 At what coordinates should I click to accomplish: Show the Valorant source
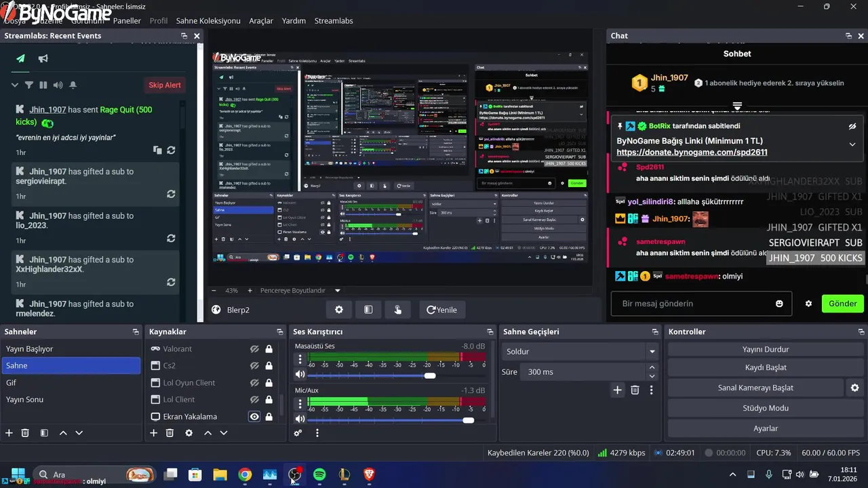click(254, 349)
